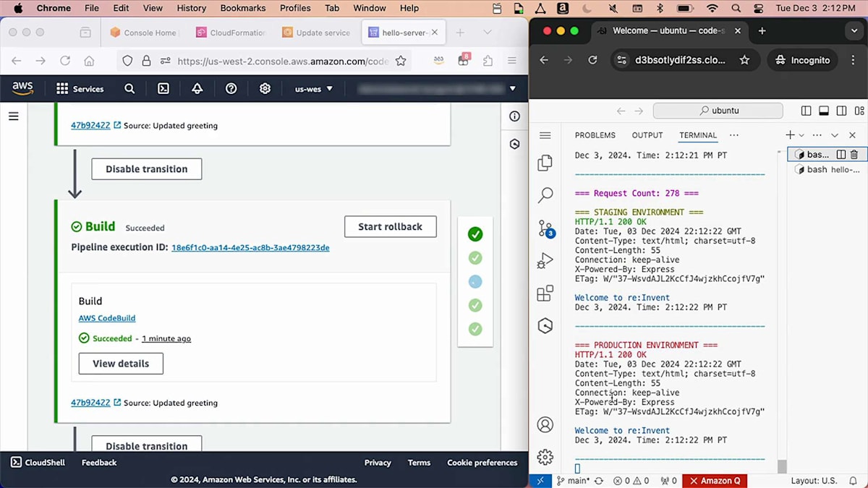This screenshot has height=488, width=868.
Task: Open AWS account menu dropdown arrow
Action: pos(513,89)
